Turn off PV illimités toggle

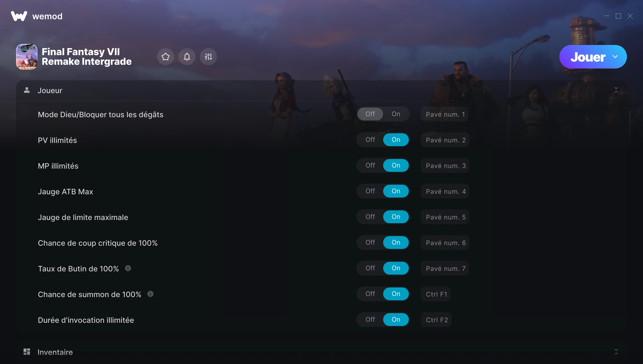point(370,140)
